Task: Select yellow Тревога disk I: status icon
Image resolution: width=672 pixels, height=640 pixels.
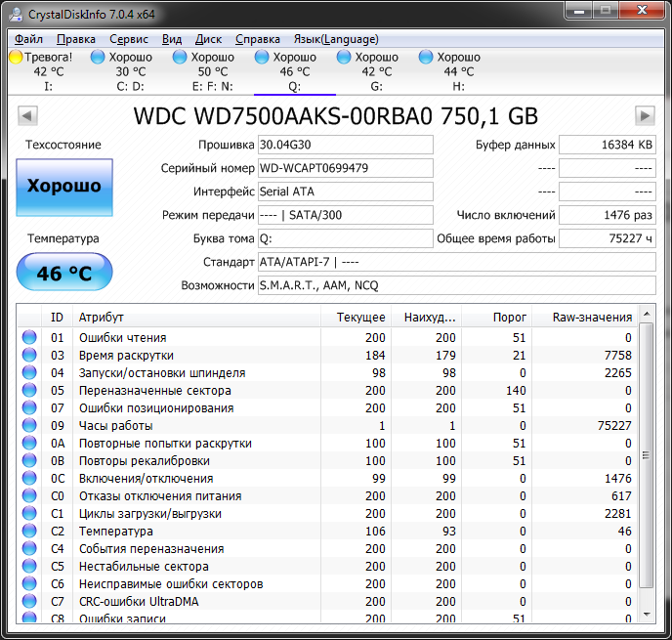Action: 16,57
